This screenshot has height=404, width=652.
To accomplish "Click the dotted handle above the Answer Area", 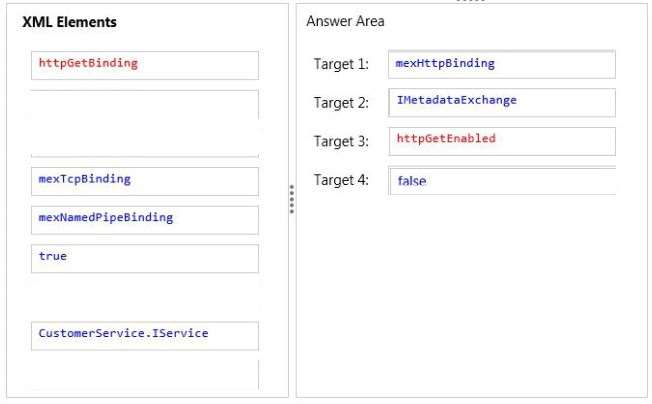I will (471, 1).
